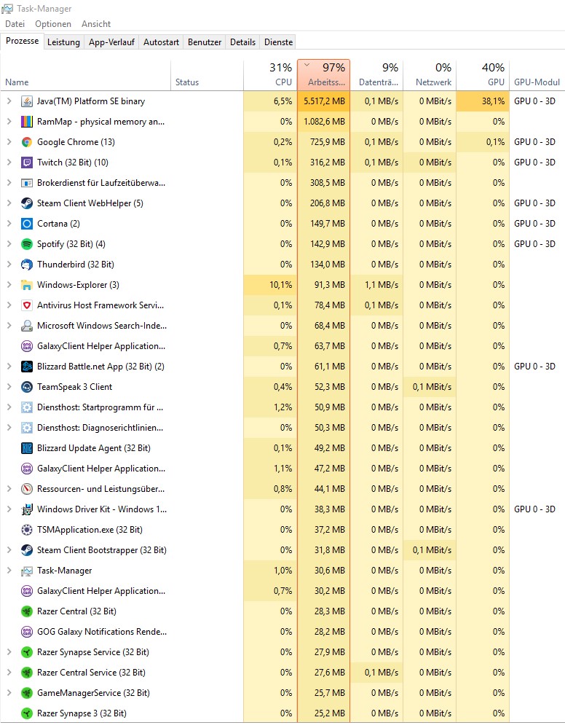Select the 10,1% CPU cell
This screenshot has width=565, height=728.
[270, 285]
